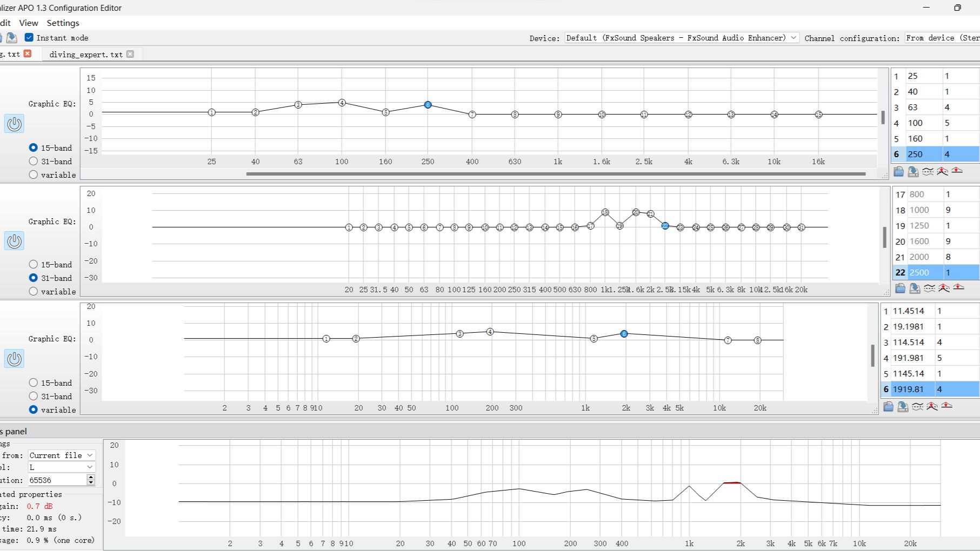Click frequency cell 100 in first EQ table
Screen dimensions: 980x551
[x=924, y=123]
